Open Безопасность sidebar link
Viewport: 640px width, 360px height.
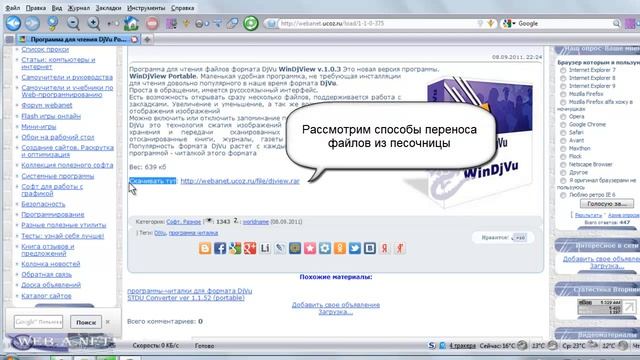click(43, 204)
